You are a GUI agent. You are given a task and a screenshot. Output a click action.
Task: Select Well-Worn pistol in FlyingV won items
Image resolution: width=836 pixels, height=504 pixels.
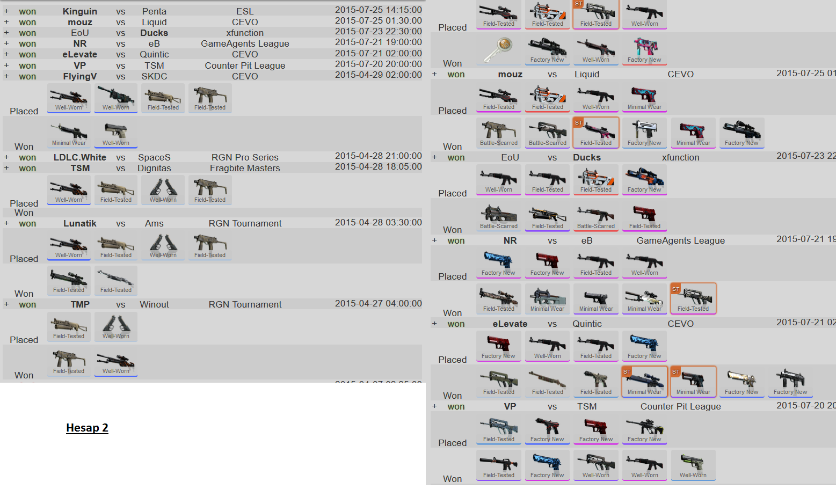(x=116, y=133)
